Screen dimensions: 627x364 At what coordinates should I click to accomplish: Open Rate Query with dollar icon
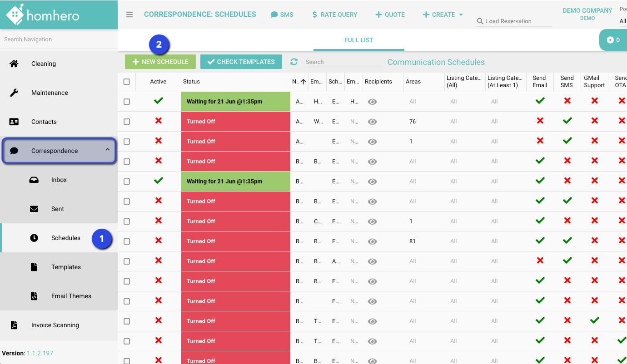point(334,15)
